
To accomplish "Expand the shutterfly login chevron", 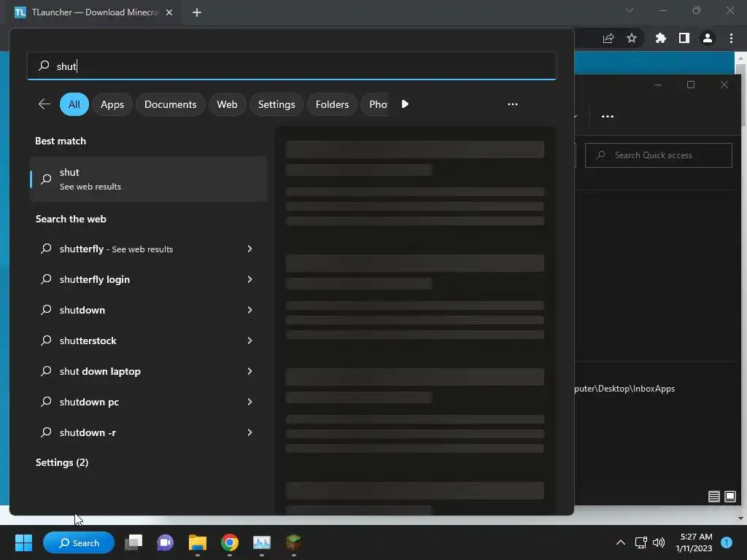I will click(249, 279).
